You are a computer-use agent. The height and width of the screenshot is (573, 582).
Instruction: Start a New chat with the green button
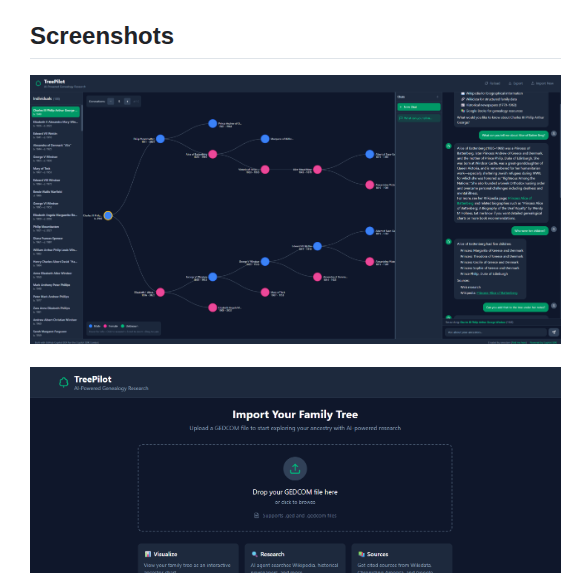pyautogui.click(x=419, y=107)
